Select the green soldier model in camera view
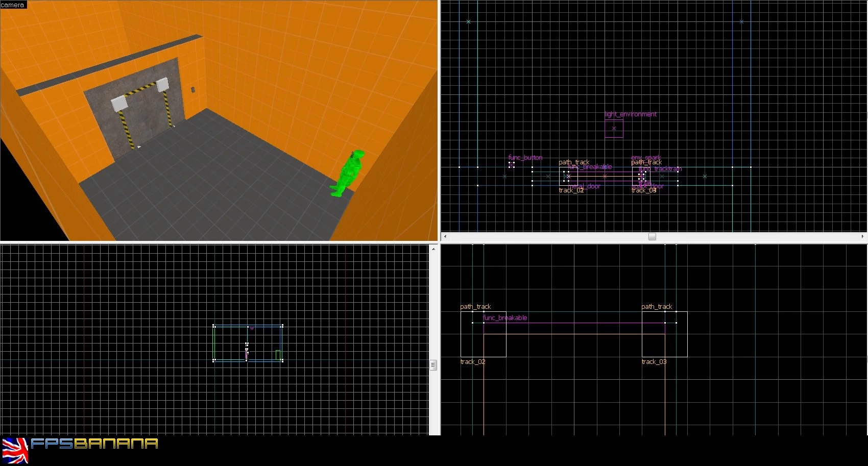This screenshot has height=466, width=868. click(x=347, y=174)
